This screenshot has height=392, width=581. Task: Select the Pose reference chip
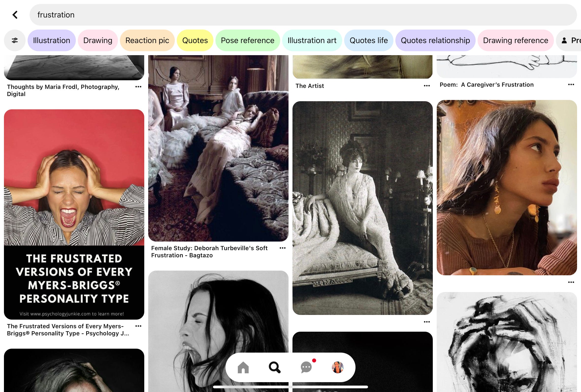[248, 40]
